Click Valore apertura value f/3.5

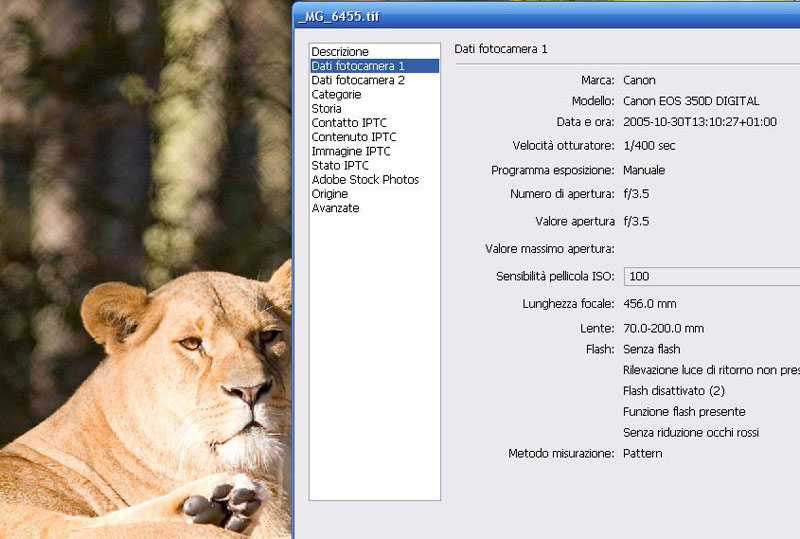pos(636,222)
